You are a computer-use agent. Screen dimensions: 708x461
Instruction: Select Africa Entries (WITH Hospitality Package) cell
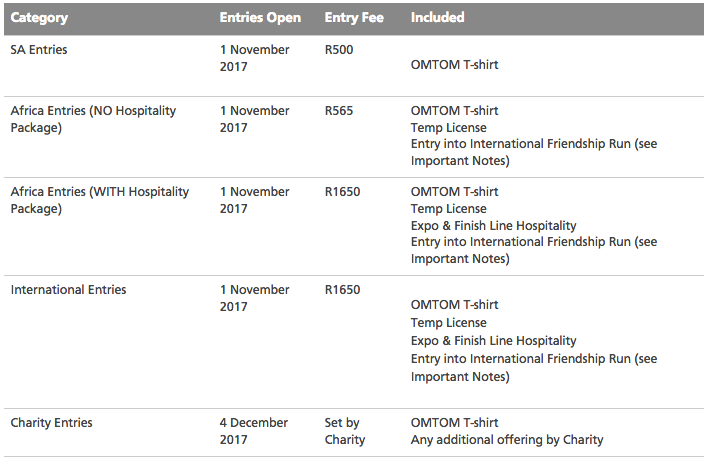(99, 200)
